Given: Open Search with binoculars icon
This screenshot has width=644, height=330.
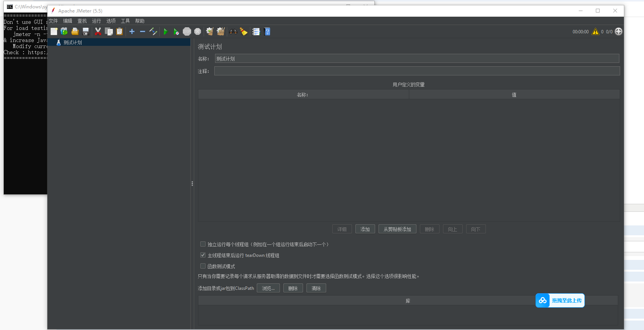Looking at the screenshot, I should (x=233, y=31).
